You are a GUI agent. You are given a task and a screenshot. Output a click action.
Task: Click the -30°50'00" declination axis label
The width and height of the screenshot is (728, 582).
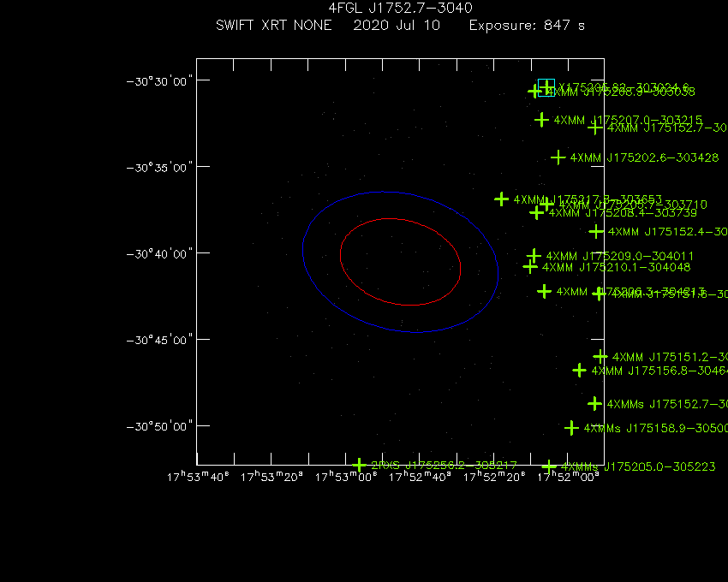click(159, 426)
